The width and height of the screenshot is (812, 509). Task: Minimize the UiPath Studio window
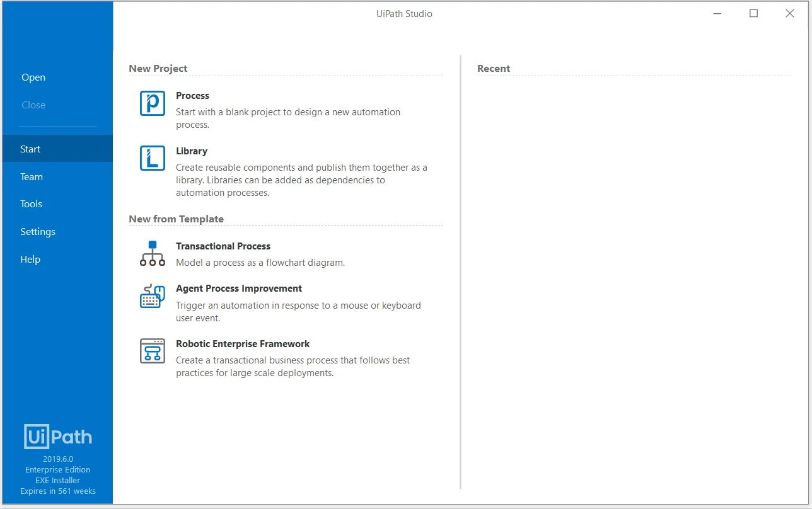[717, 13]
